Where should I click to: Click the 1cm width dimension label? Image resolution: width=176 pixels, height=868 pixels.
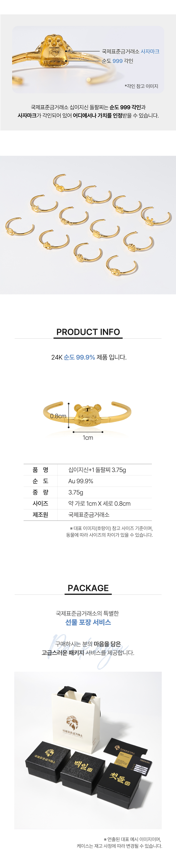tap(88, 438)
